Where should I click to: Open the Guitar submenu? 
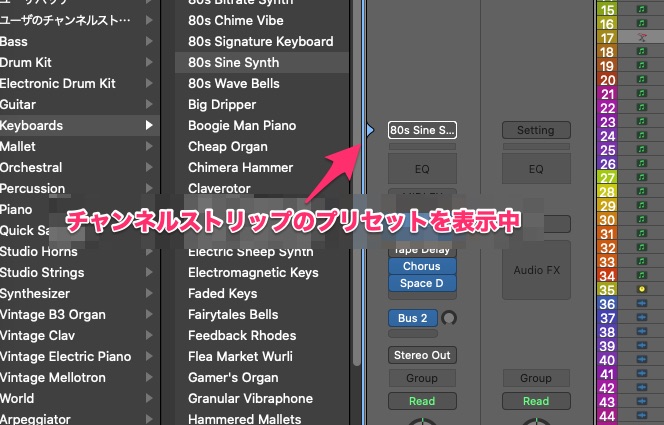click(x=80, y=105)
